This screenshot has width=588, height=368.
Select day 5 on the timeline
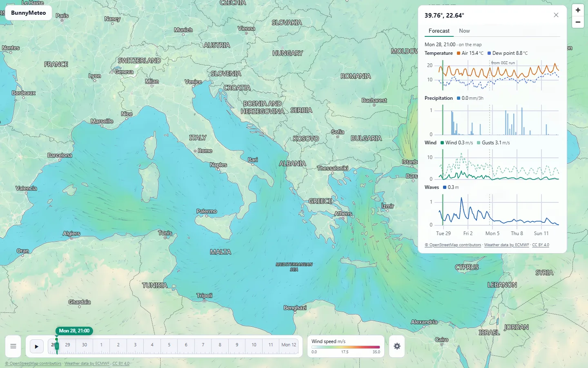coord(169,345)
